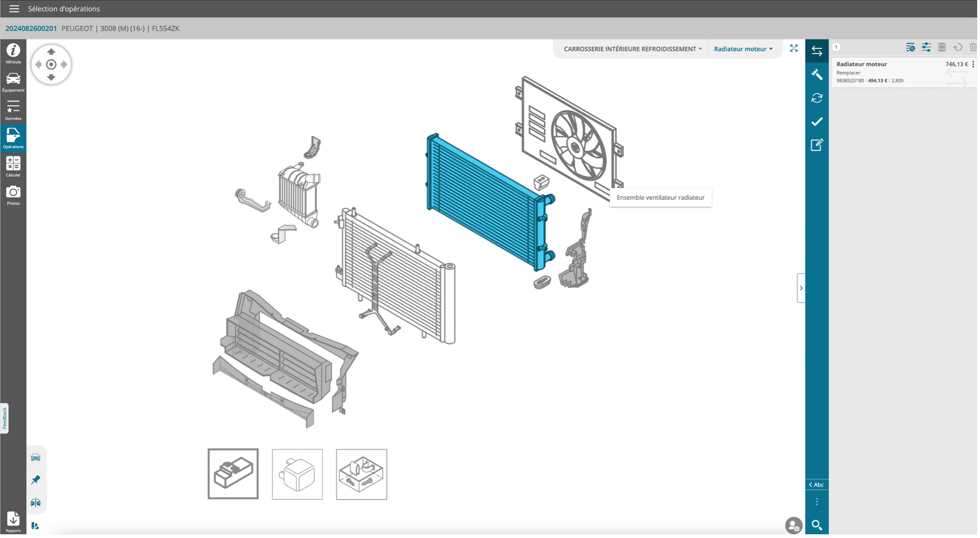Screen dimensions: 980x538
Task: Click the edit note pencil icon
Action: [x=816, y=145]
